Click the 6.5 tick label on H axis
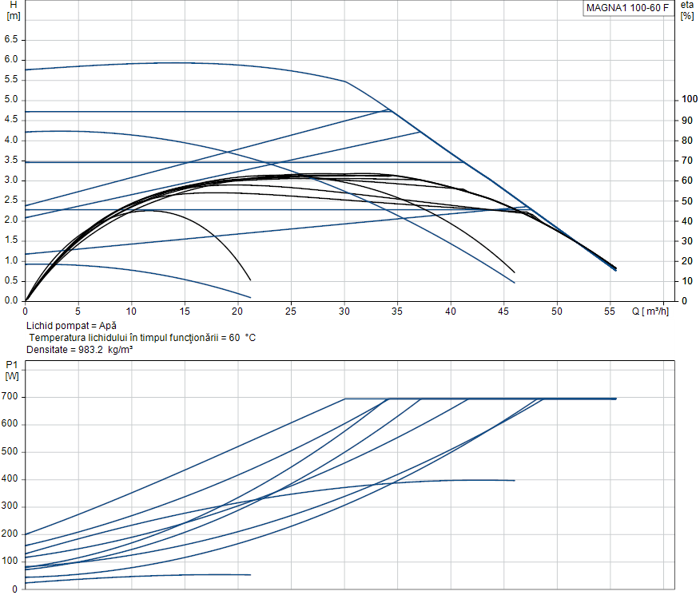 pyautogui.click(x=11, y=39)
